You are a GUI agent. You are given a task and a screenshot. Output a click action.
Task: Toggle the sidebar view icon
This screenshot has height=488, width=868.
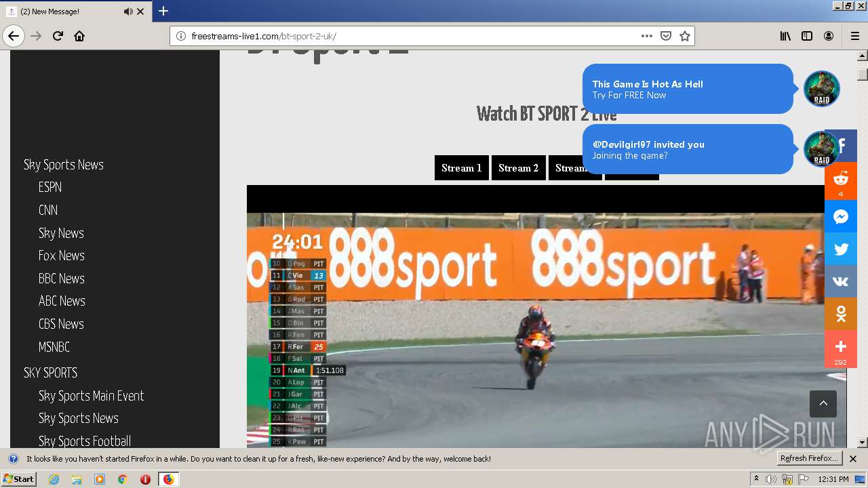coord(807,36)
